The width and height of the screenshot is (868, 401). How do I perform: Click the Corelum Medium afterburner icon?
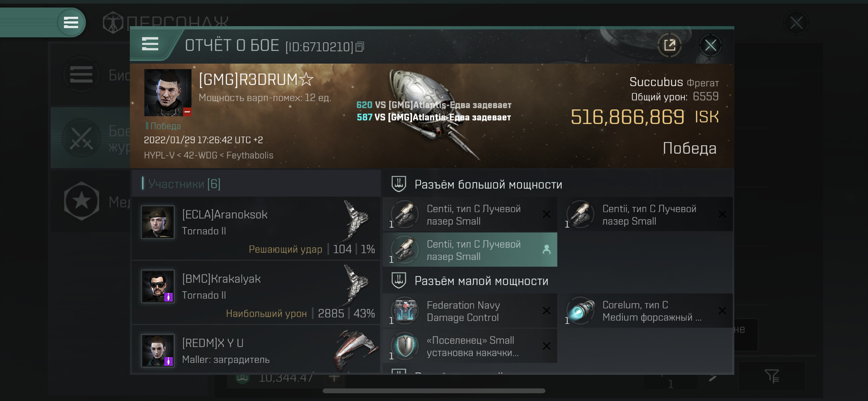coord(581,310)
